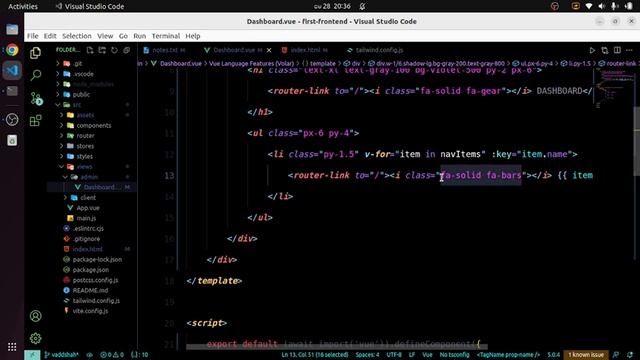The height and width of the screenshot is (360, 640).
Task: Click New File icon in explorer header
Action: pos(90,50)
